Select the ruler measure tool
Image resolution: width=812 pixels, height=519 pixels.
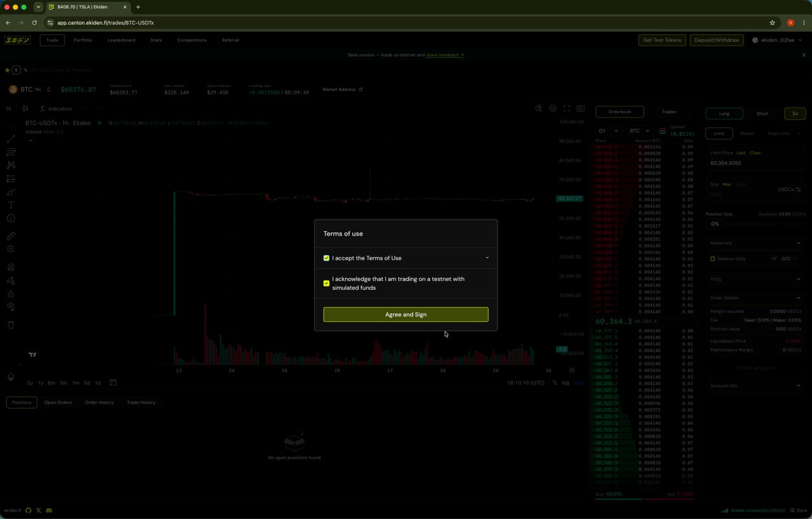[x=11, y=235]
